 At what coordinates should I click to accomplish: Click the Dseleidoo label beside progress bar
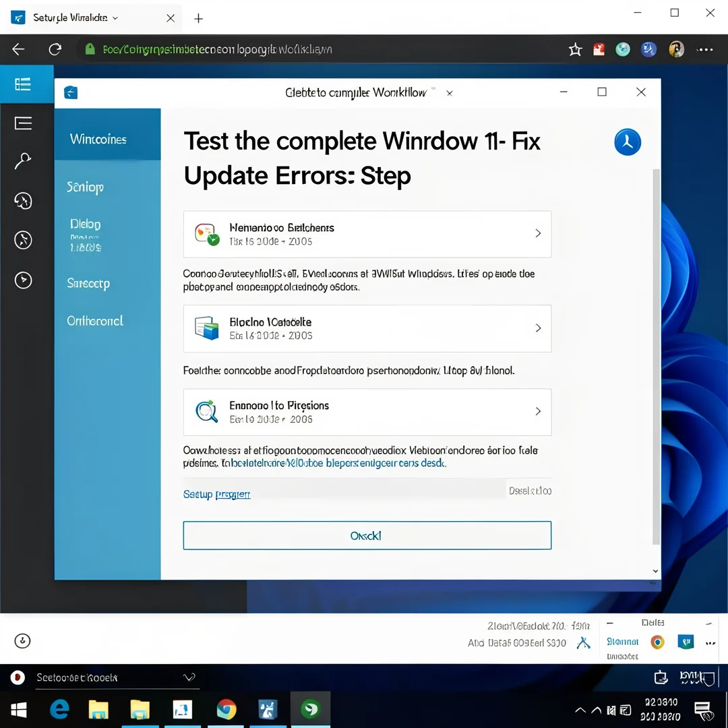click(x=530, y=491)
